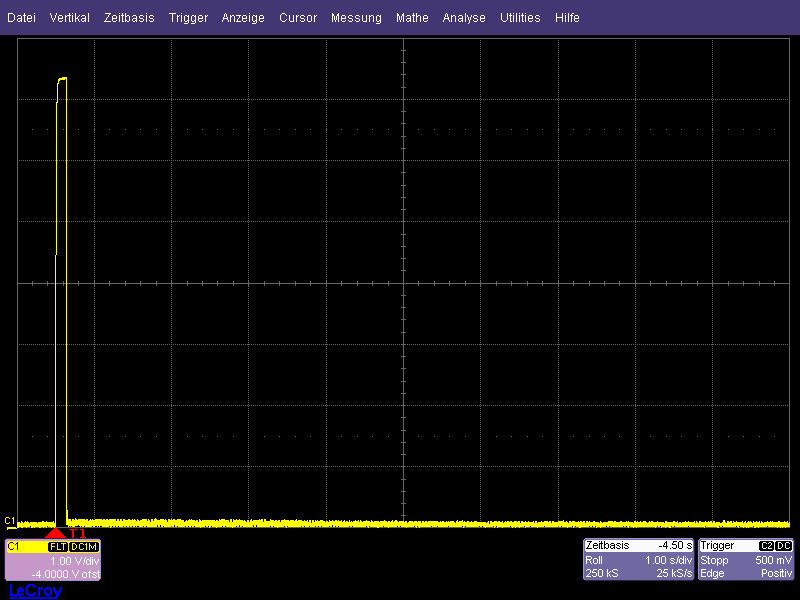Open the Cursor menu
The width and height of the screenshot is (800, 600).
(298, 18)
